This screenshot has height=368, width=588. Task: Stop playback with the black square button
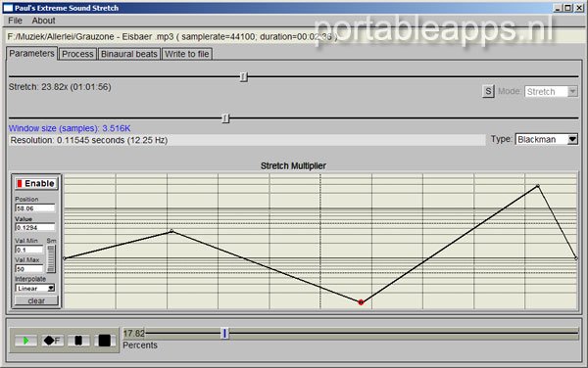click(105, 341)
